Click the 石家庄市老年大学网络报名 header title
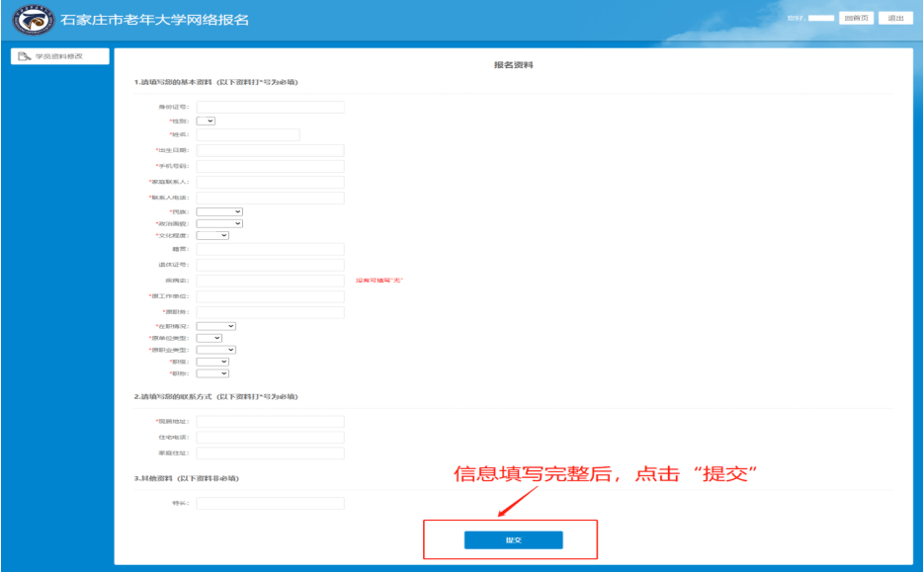924x573 pixels. [154, 20]
